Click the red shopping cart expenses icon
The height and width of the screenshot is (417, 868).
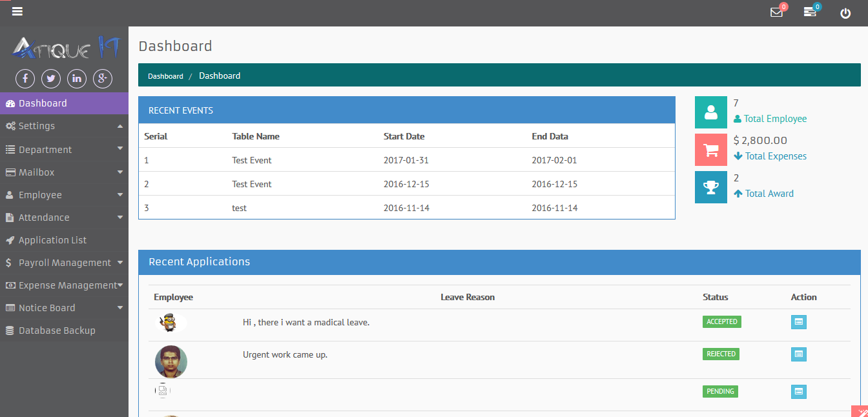(x=711, y=149)
